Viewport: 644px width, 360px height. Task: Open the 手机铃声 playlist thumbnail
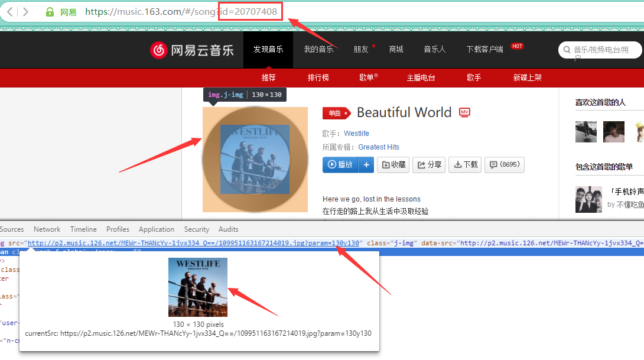(x=588, y=199)
